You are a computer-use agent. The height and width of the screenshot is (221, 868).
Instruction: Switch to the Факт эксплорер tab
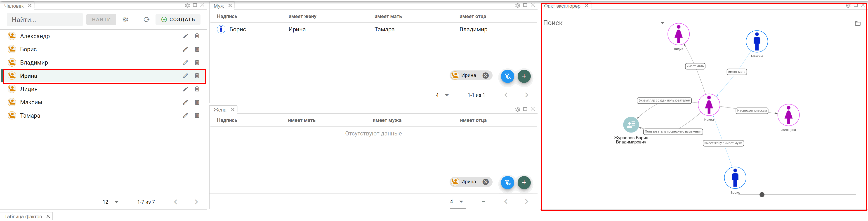coord(562,6)
